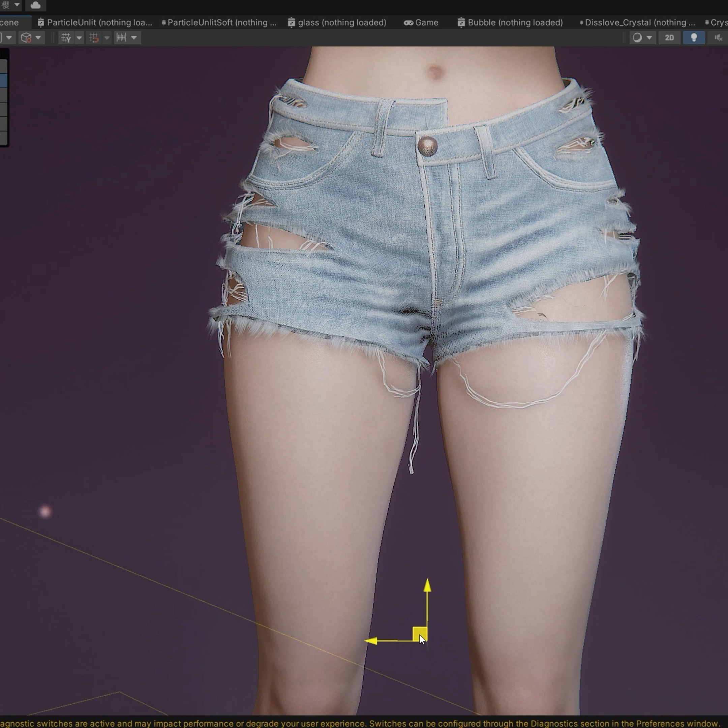The image size is (728, 728).
Task: Toggle scene lighting bulb off
Action: (x=694, y=38)
